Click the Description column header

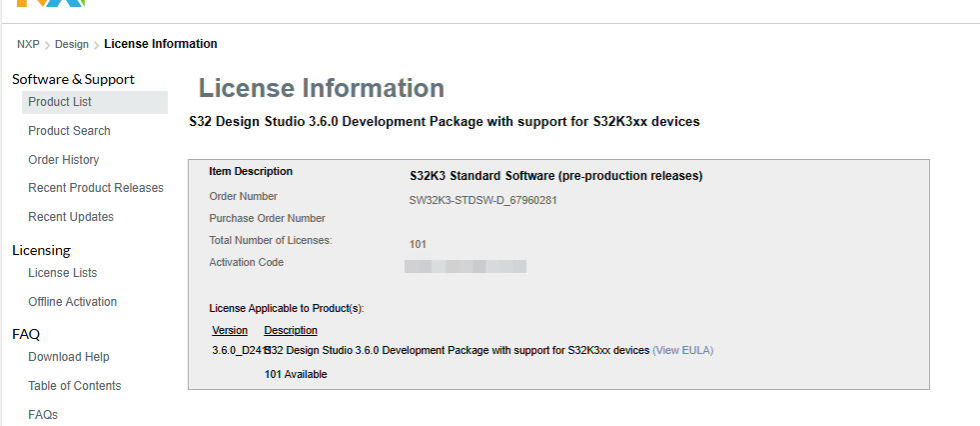[x=291, y=330]
